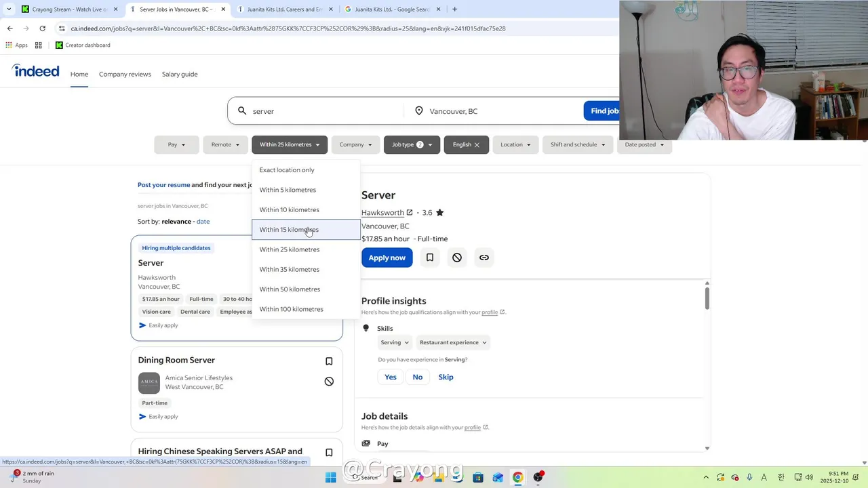Go back using the browser back arrow
The height and width of the screenshot is (488, 868).
[x=9, y=28]
